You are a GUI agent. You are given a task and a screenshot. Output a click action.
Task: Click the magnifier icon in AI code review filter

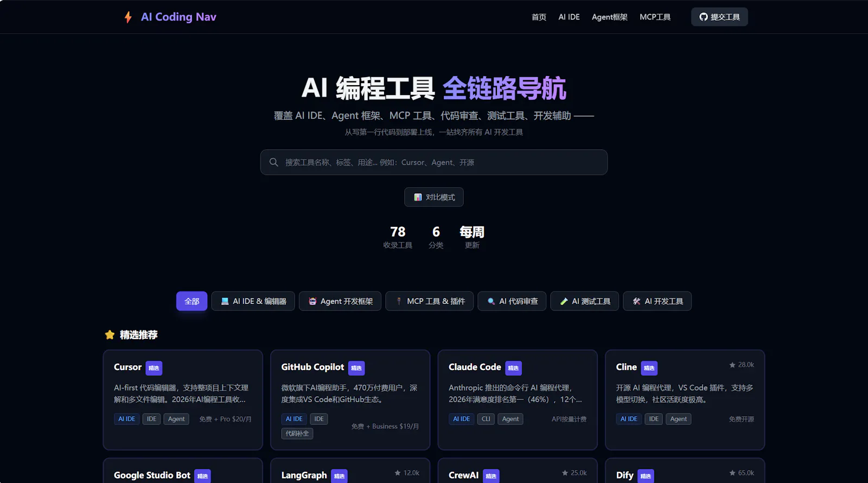pyautogui.click(x=491, y=301)
